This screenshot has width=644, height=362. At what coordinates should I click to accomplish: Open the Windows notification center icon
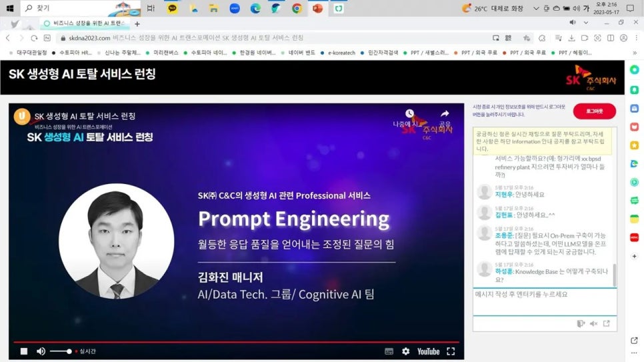(x=631, y=8)
